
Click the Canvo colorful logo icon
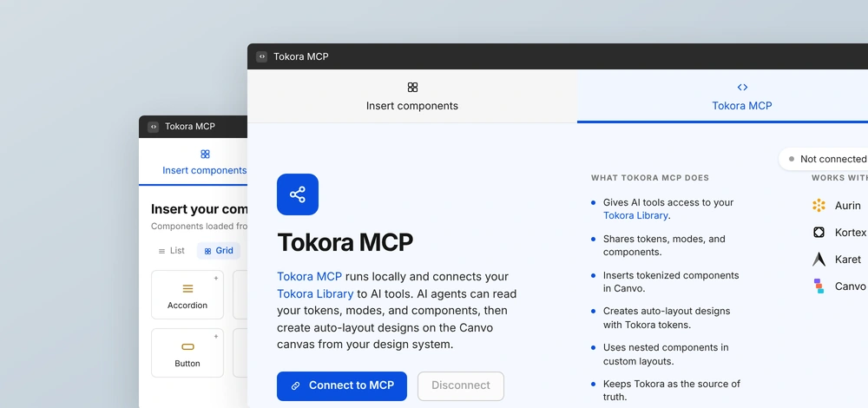pos(819,286)
